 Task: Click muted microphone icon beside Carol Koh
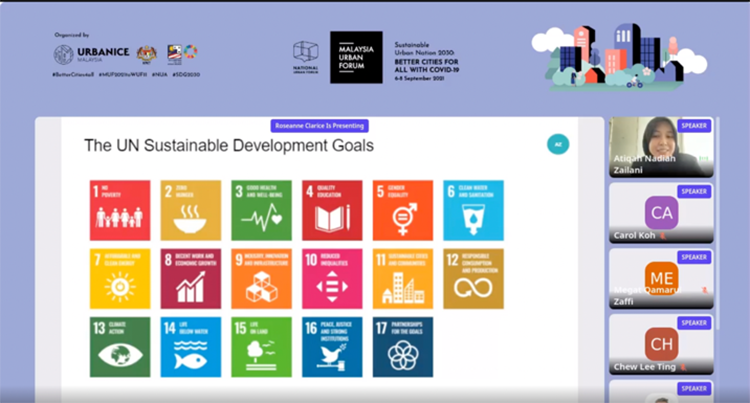click(x=663, y=236)
